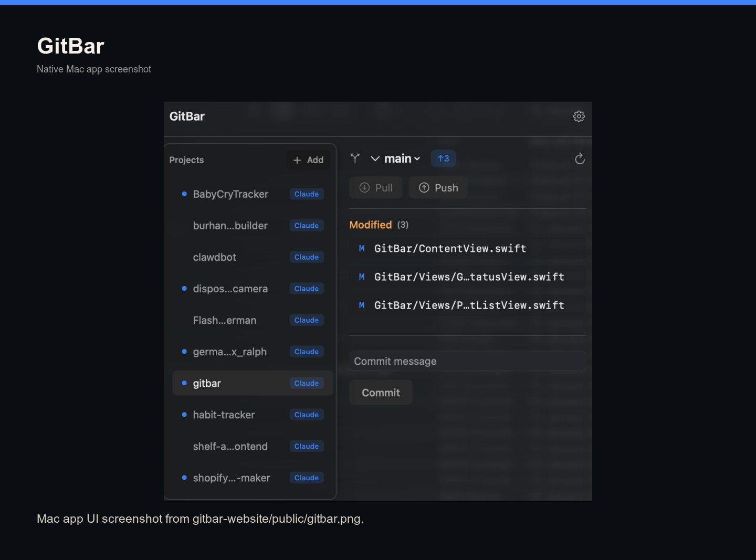The height and width of the screenshot is (560, 756).
Task: Pull changes with the Pull button
Action: coord(376,188)
